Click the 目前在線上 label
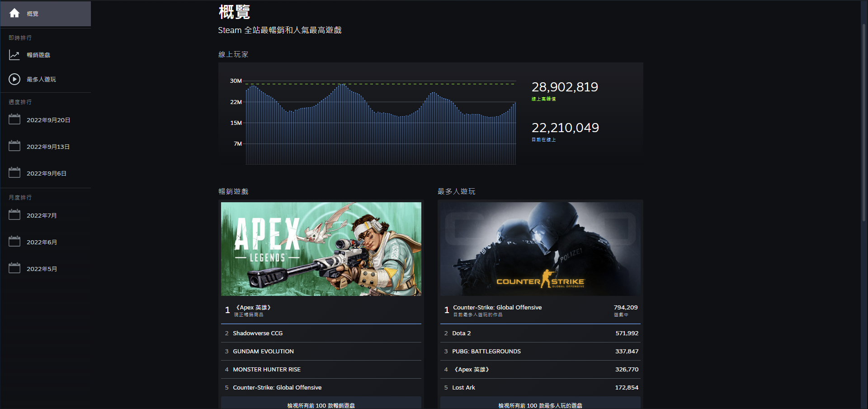Screen dimensions: 868x409 [543, 140]
